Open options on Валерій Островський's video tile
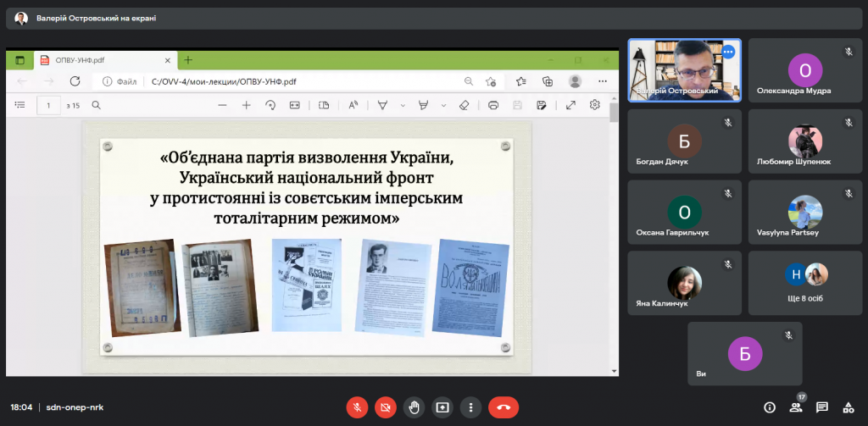This screenshot has height=426, width=868. pos(727,52)
